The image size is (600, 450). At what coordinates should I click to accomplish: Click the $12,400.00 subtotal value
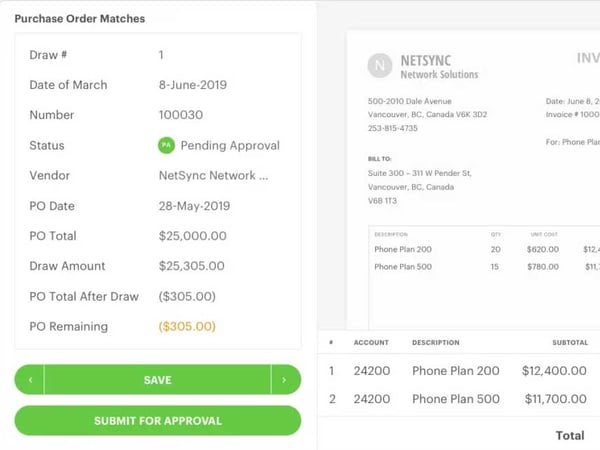point(555,371)
